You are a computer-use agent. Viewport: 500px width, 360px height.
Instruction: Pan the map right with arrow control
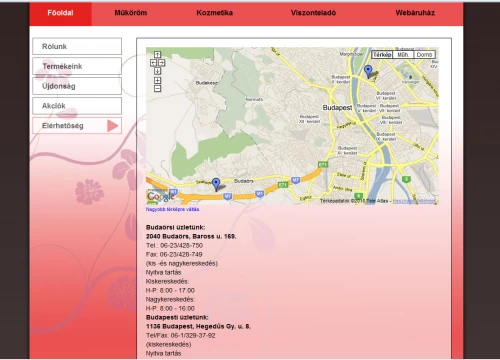click(x=161, y=63)
